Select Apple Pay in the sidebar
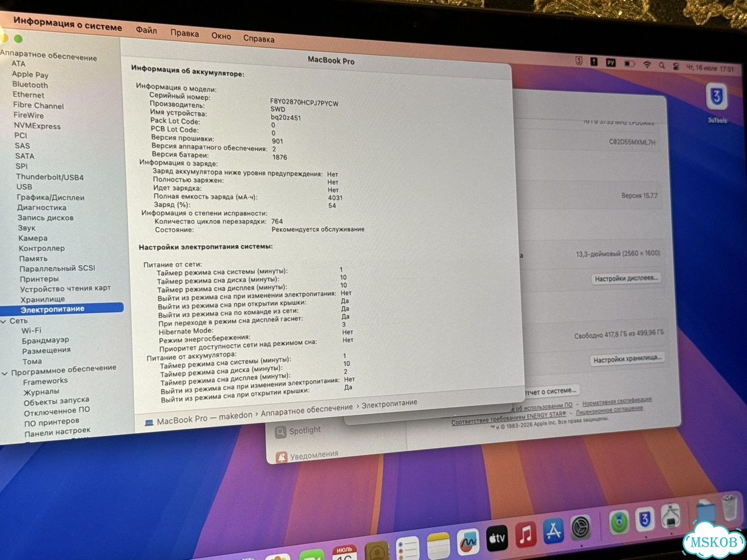Viewport: 747px width, 560px height. pos(30,75)
